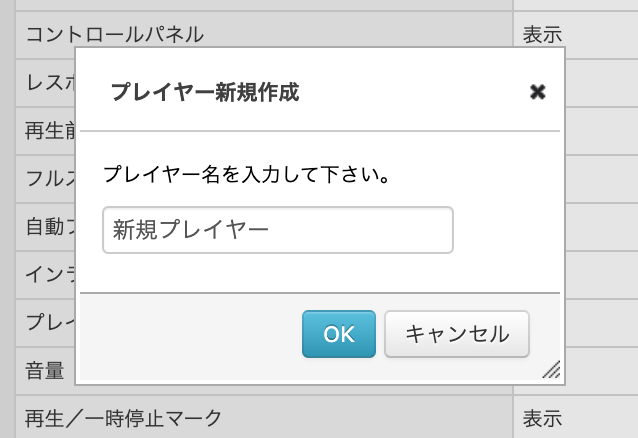Click the partially hidden フルス row label

50,178
